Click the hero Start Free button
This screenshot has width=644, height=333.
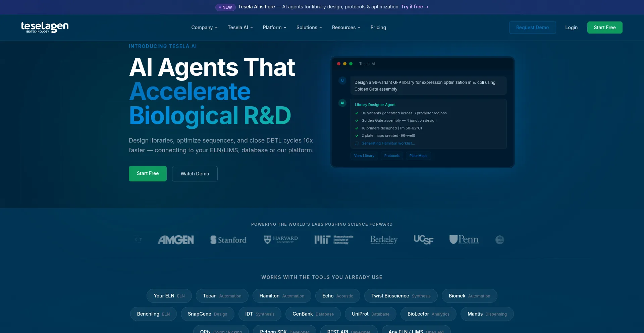click(148, 174)
